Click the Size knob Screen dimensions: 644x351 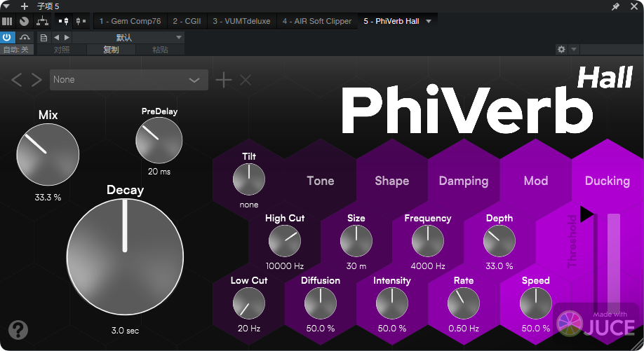tap(356, 241)
